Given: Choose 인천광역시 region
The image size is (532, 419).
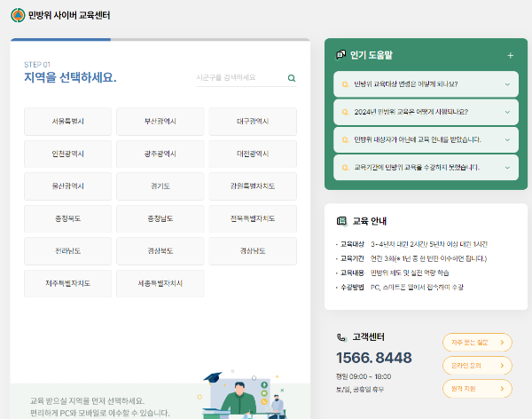Looking at the screenshot, I should click(x=68, y=154).
